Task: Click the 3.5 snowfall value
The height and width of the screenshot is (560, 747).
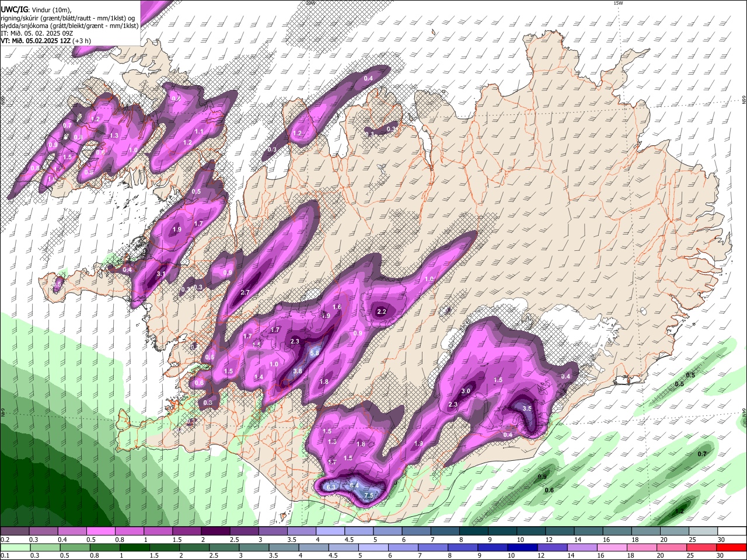Action: point(527,409)
